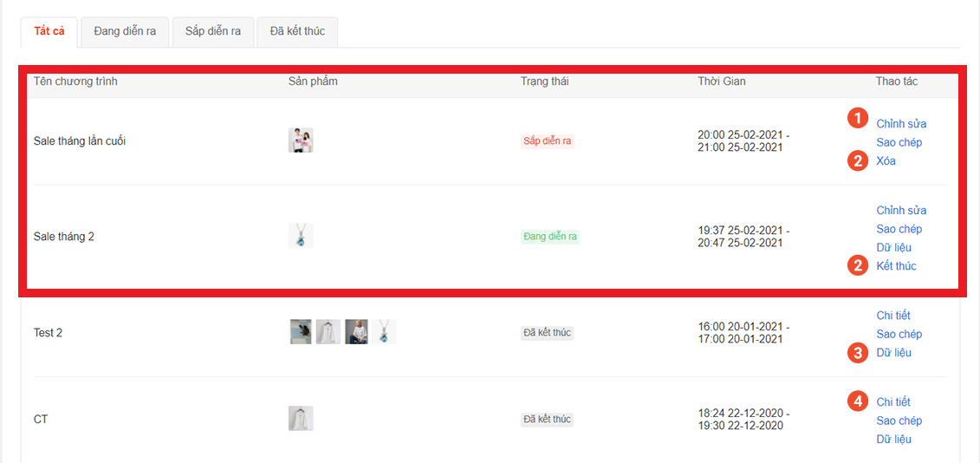Switch to the Tất cả tab
The image size is (980, 463).
point(49,31)
